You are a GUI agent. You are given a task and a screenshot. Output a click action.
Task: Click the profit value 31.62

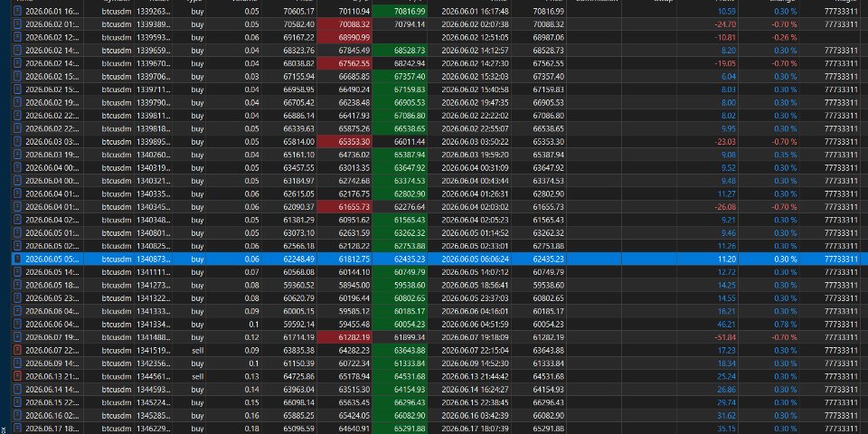pos(726,415)
